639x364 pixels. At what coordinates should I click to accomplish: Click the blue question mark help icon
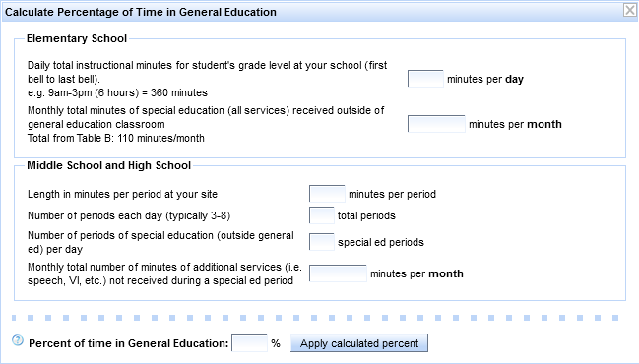pos(18,340)
